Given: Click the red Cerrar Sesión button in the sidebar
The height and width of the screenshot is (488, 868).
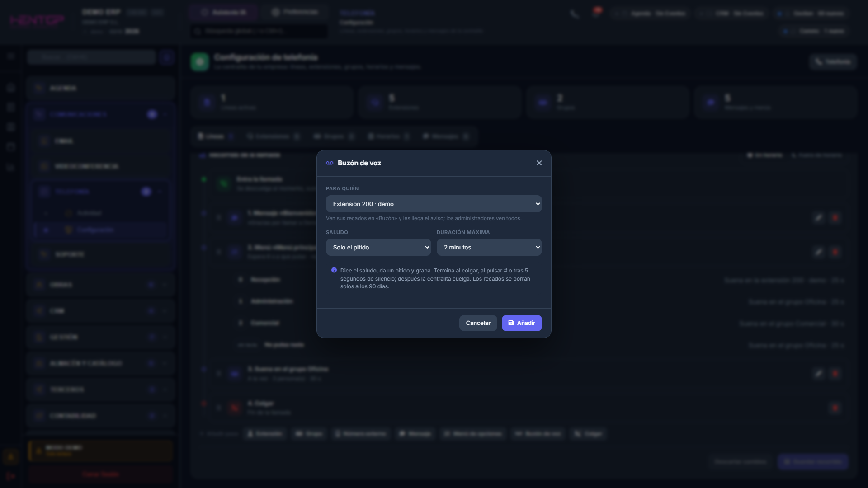Looking at the screenshot, I should point(100,474).
